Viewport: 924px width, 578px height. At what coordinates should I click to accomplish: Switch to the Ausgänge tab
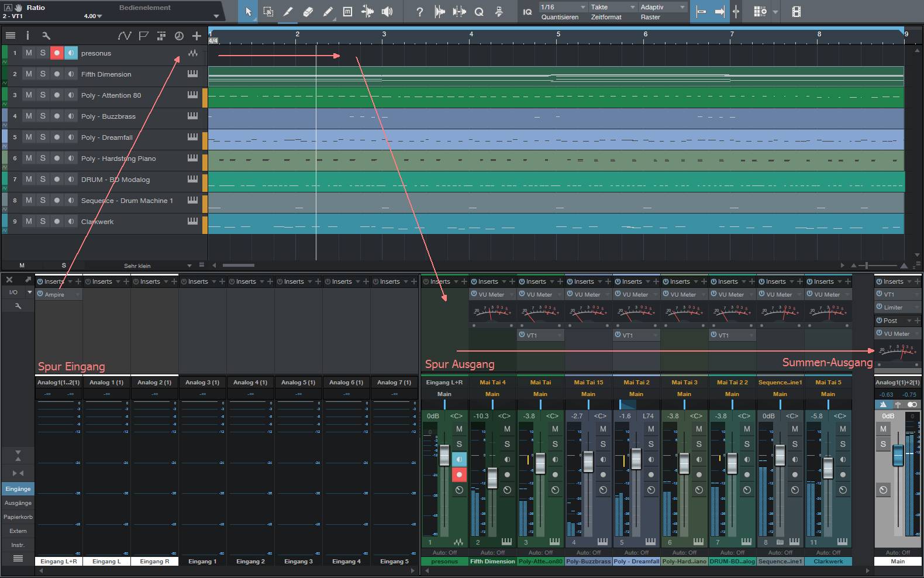(18, 503)
